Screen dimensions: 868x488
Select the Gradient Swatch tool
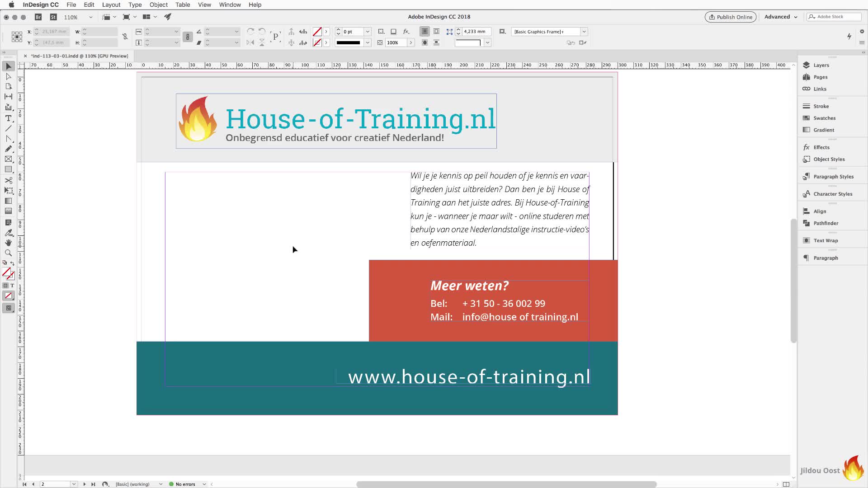(x=8, y=201)
